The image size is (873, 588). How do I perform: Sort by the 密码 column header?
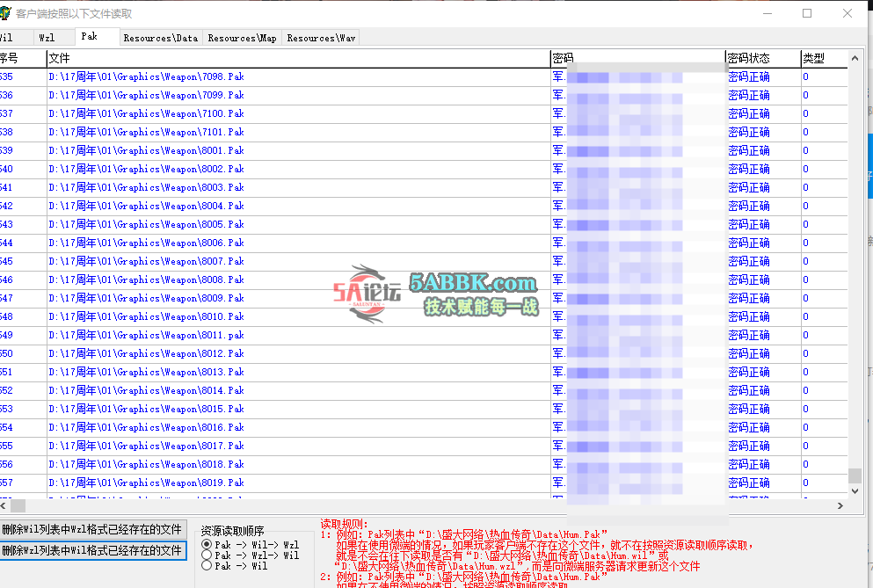click(638, 59)
